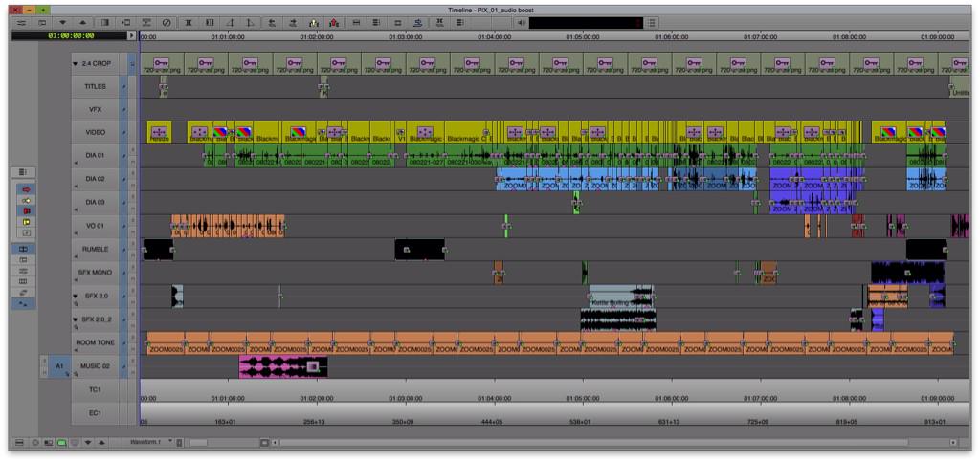The height and width of the screenshot is (462, 980).
Task: Click the toggle source/record icon in top toolbar
Action: 42,22
